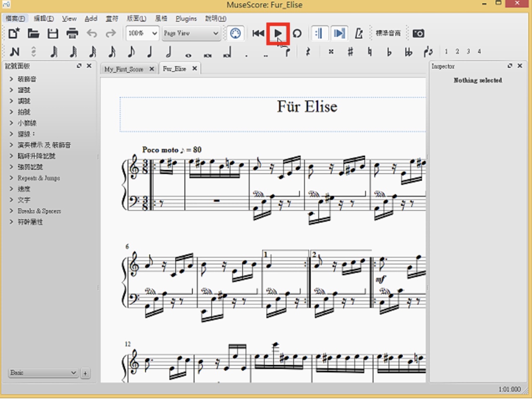This screenshot has height=400, width=532.
Task: Close the Inspector panel
Action: click(x=520, y=66)
